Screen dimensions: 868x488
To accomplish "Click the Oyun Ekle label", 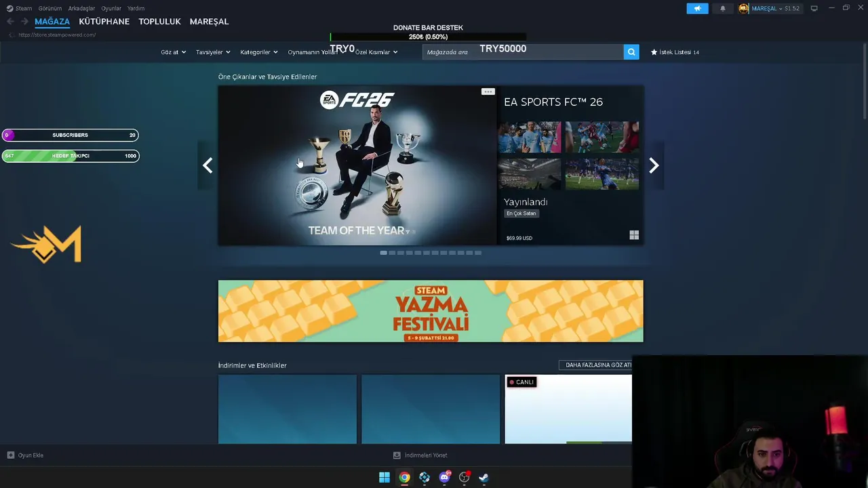I will coord(31,455).
